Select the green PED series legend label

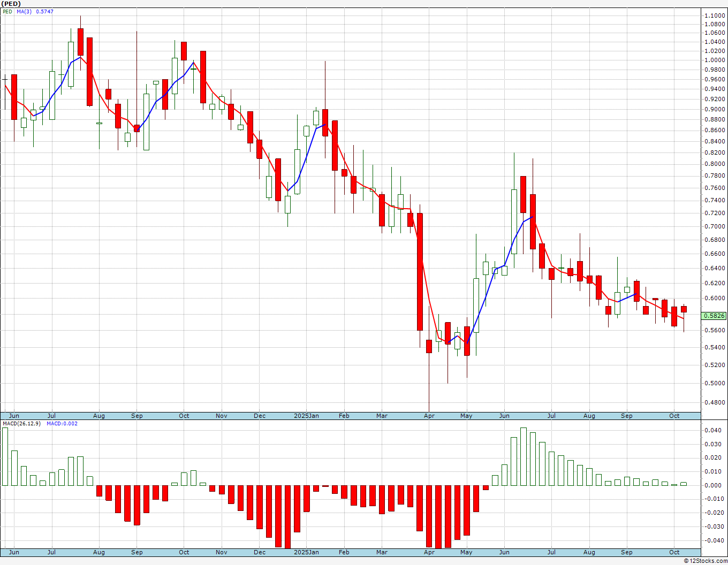pos(7,11)
